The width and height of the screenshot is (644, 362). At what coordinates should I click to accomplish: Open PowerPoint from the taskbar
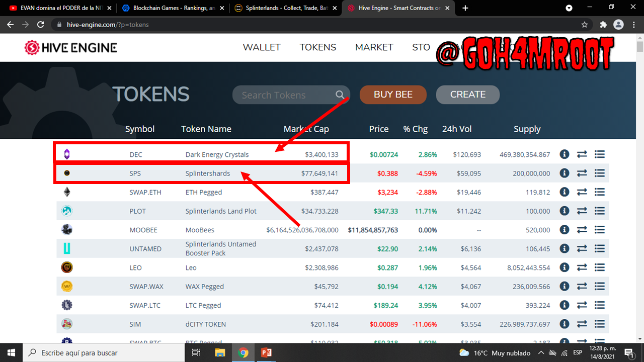tap(266, 352)
